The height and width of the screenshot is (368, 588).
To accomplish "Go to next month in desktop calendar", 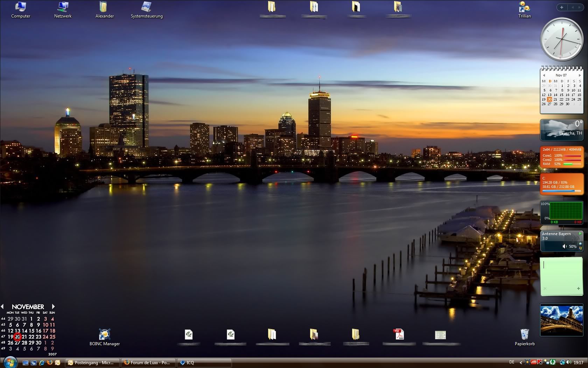I will click(53, 307).
